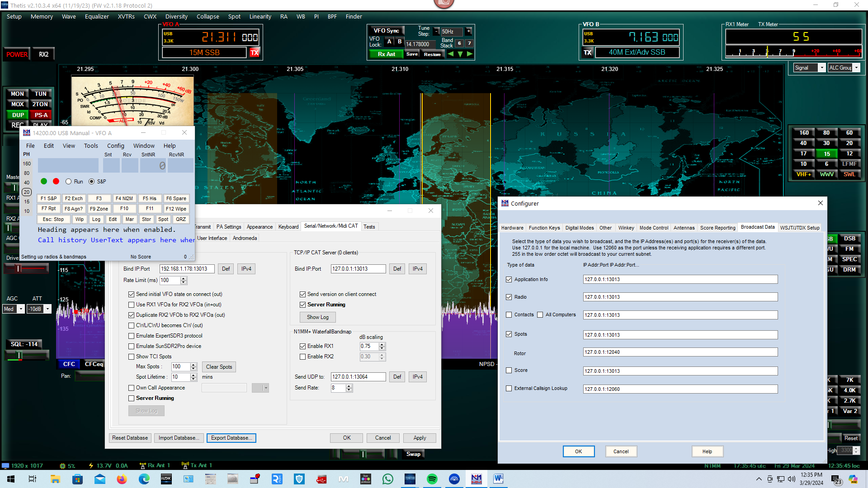The height and width of the screenshot is (488, 868).
Task: Open the Setup menu in Thetis
Action: pyautogui.click(x=14, y=17)
